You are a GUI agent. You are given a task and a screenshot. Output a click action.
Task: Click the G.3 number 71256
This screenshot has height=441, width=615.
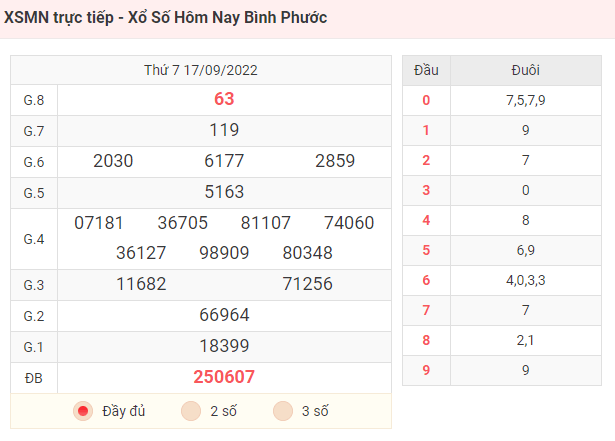point(307,284)
